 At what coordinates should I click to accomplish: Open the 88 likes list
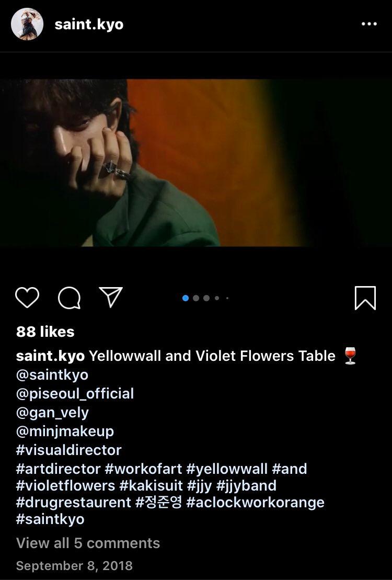click(44, 332)
